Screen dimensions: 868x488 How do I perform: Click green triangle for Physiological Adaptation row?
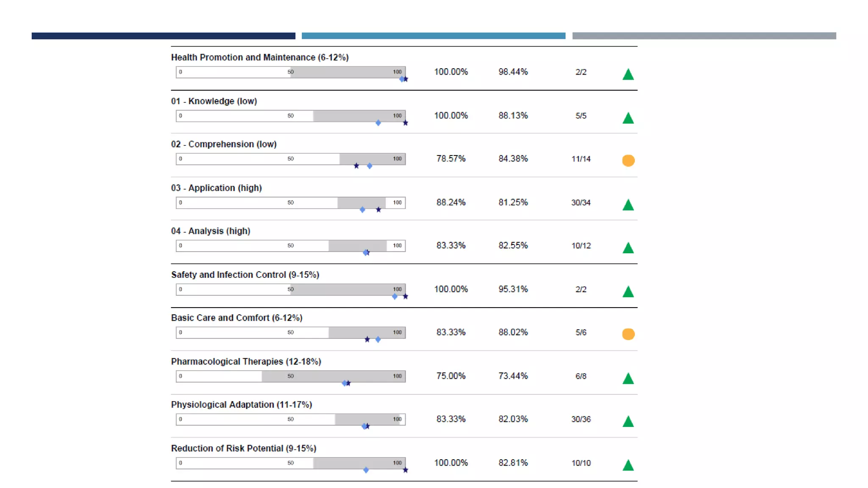(628, 422)
